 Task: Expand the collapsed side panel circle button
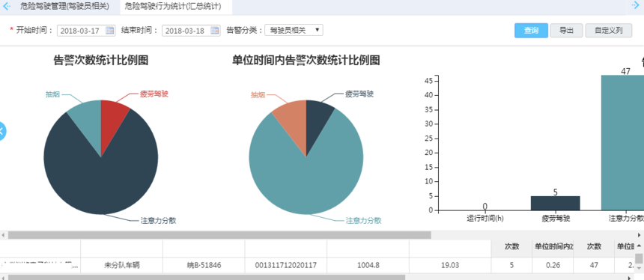[2, 131]
